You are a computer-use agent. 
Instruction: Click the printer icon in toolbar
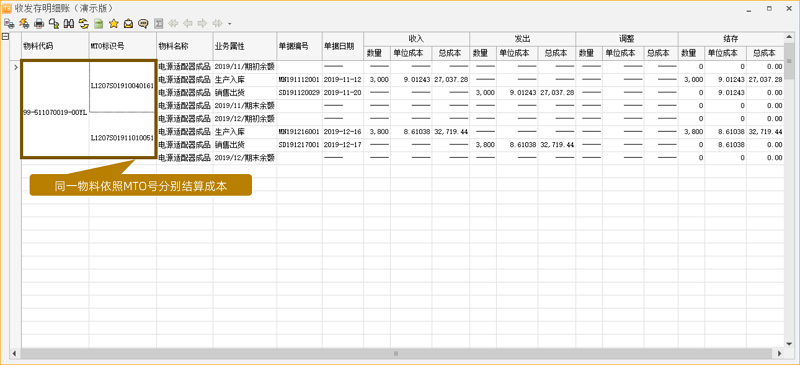pyautogui.click(x=39, y=23)
